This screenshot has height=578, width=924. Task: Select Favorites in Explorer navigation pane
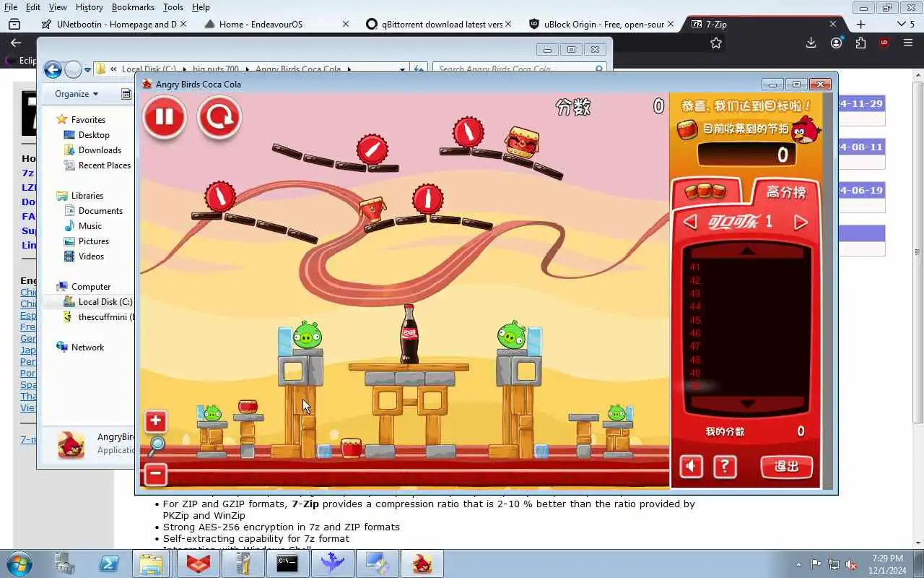coord(88,120)
